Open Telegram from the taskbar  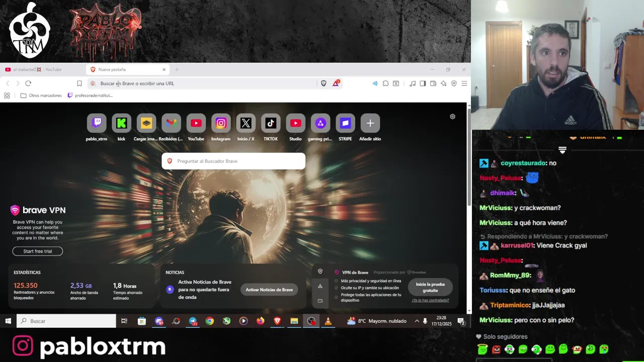point(193,321)
